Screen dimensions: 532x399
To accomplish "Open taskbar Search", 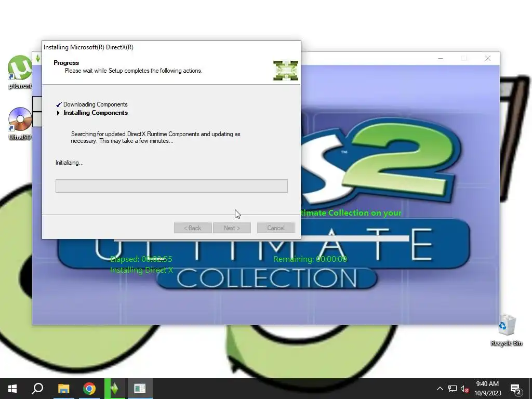I will 37,389.
